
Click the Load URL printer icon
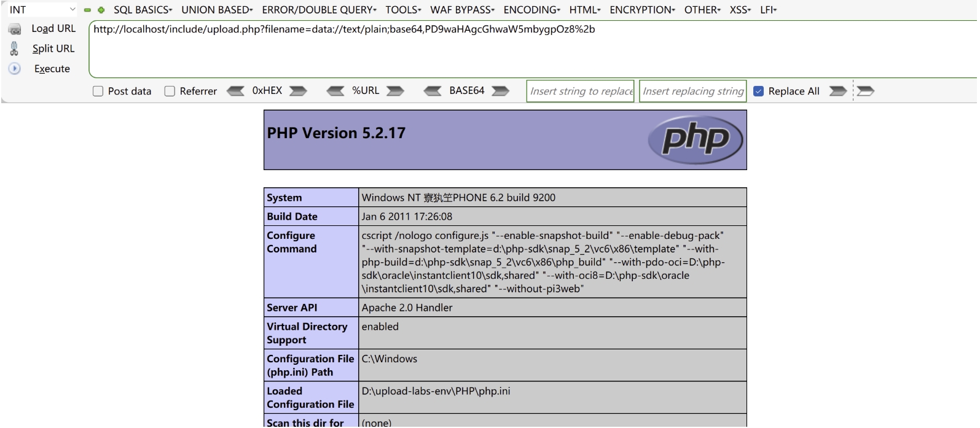(x=15, y=29)
